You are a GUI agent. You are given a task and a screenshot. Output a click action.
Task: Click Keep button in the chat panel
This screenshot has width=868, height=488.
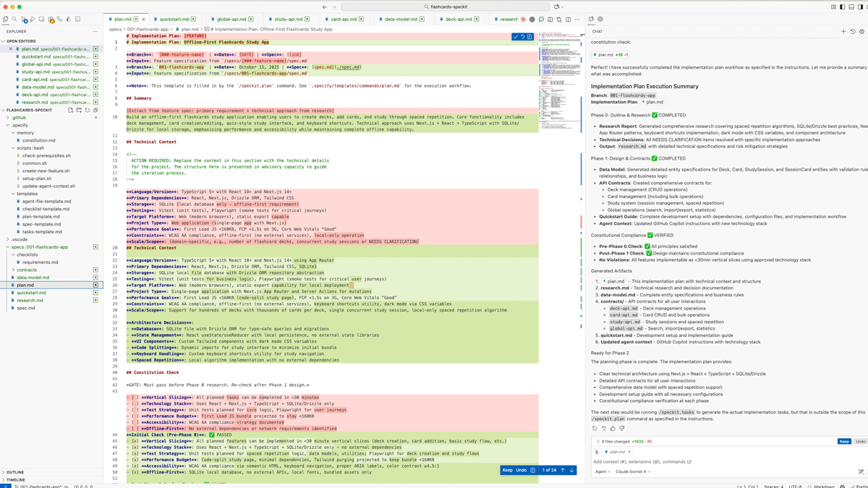coord(843,441)
